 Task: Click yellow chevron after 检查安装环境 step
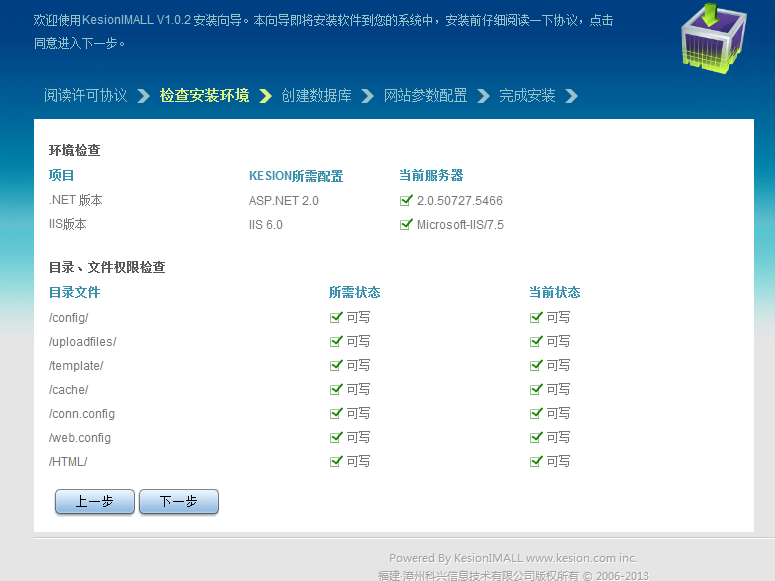point(265,96)
